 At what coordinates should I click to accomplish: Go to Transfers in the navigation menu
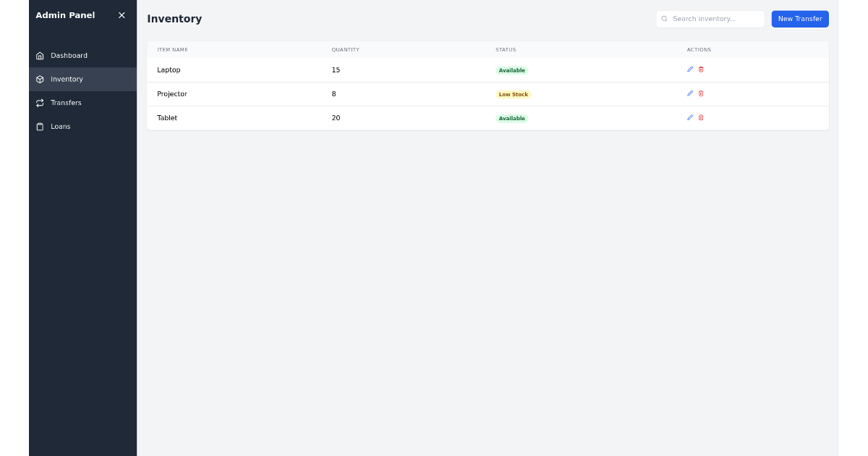[66, 103]
